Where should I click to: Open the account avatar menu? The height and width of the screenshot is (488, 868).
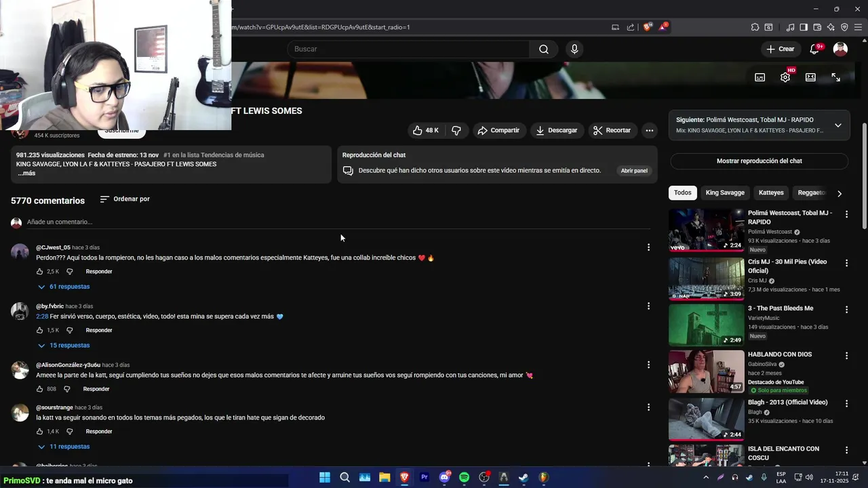840,49
